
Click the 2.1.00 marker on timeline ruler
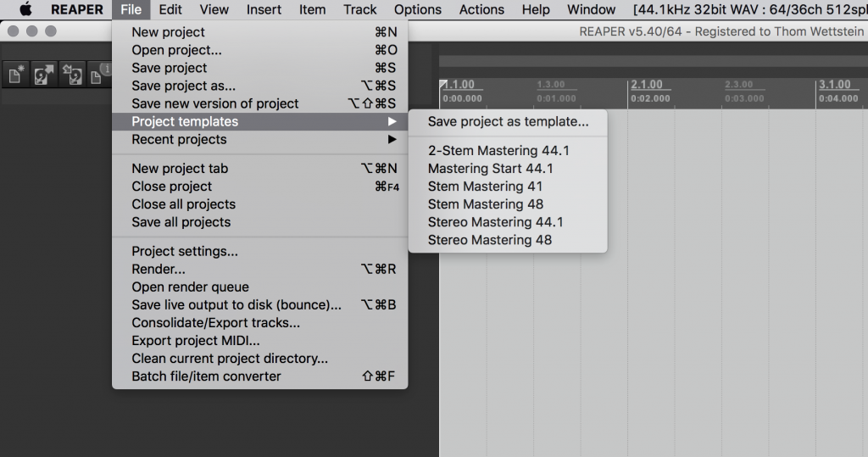647,85
